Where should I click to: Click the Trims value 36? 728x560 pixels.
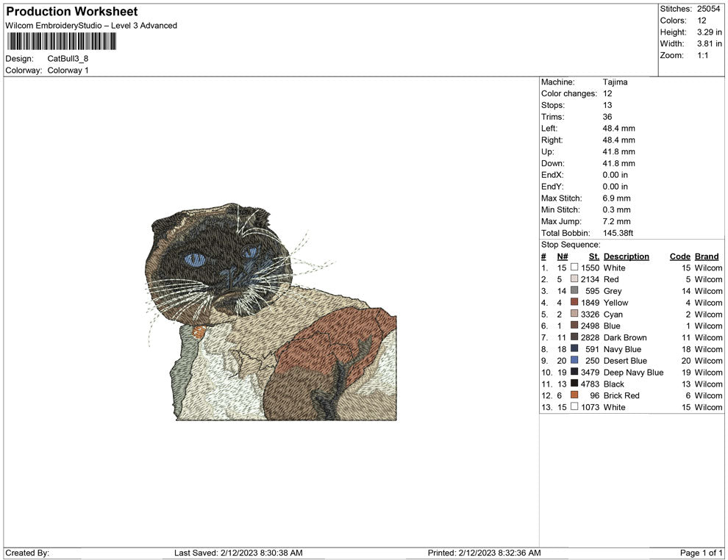[x=607, y=117]
